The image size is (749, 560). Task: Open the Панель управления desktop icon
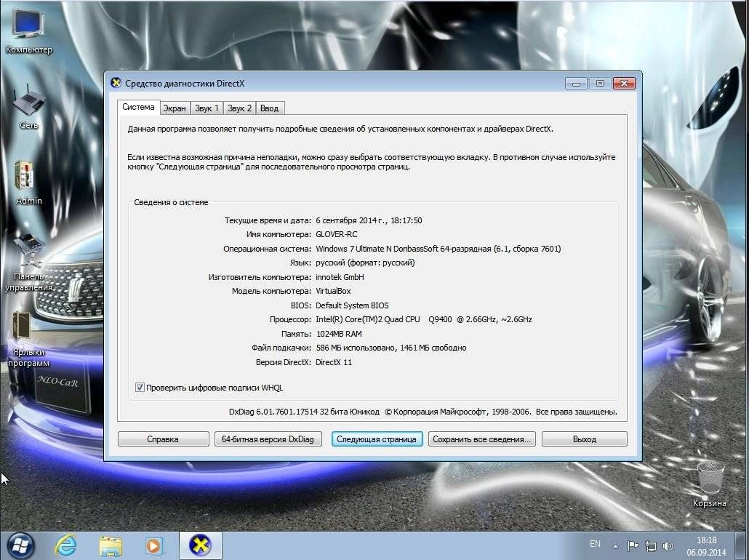(x=28, y=263)
